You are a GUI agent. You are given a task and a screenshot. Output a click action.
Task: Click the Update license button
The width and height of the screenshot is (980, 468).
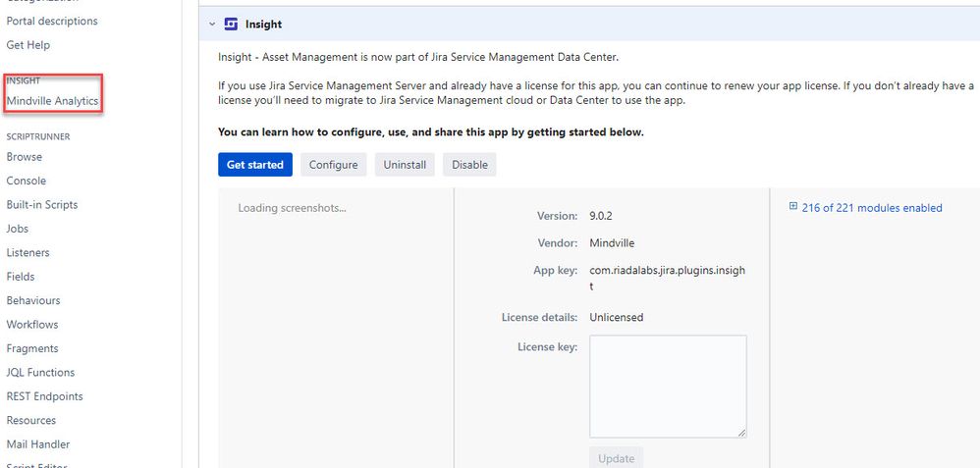click(x=617, y=458)
